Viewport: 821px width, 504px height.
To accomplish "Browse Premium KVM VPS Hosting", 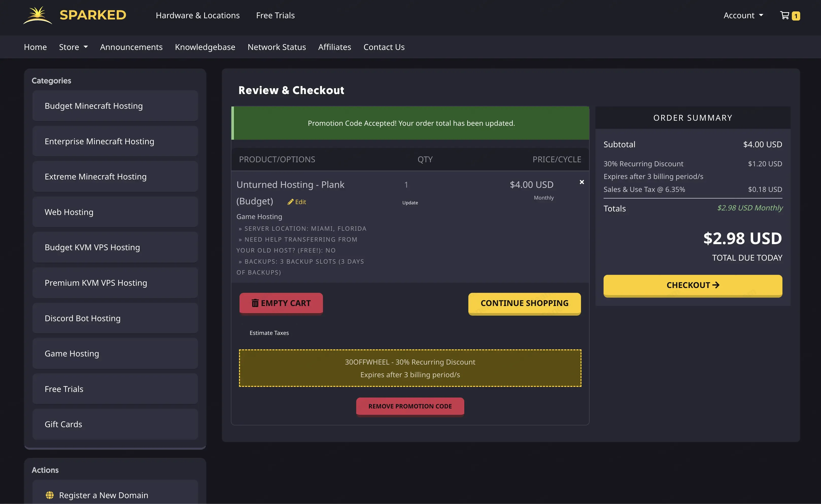I will pyautogui.click(x=115, y=283).
